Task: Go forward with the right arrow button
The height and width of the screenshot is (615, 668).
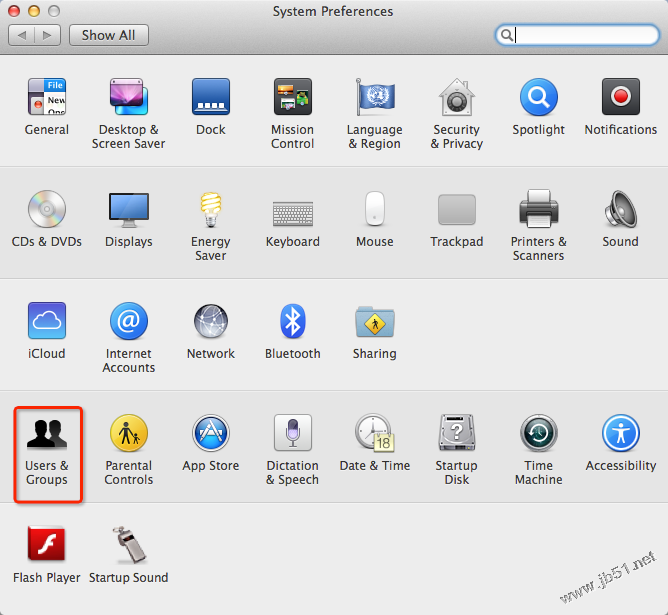Action: (x=47, y=35)
